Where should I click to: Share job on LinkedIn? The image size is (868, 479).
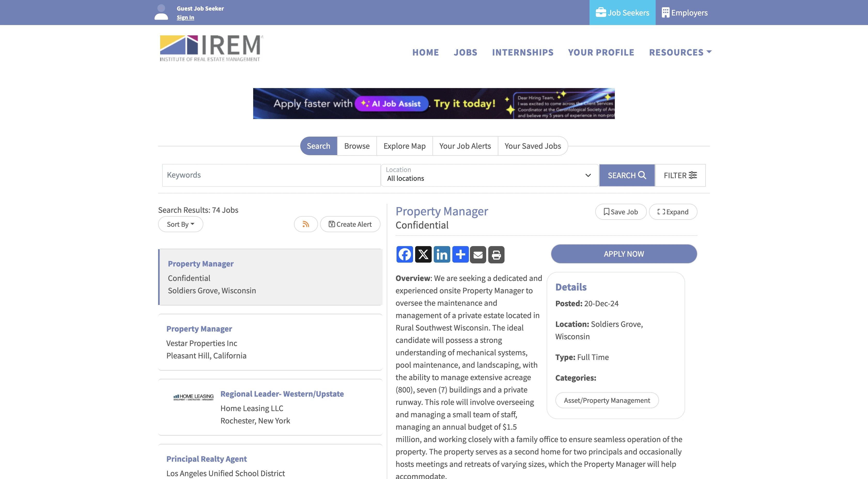(x=441, y=254)
